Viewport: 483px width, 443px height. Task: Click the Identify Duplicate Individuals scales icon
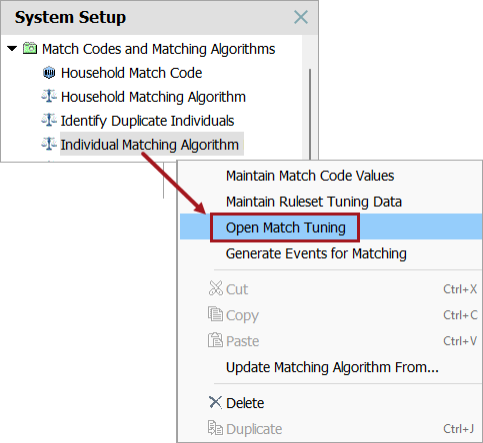click(x=49, y=120)
